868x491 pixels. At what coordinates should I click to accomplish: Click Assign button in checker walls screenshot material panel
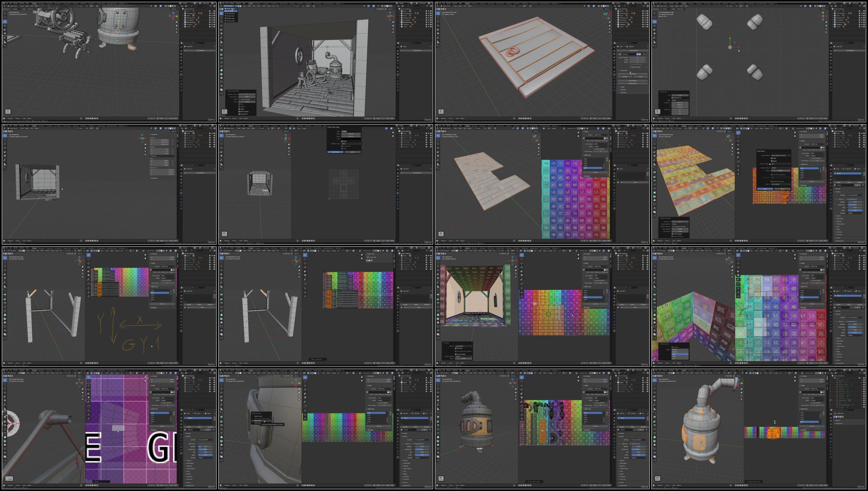tap(839, 305)
